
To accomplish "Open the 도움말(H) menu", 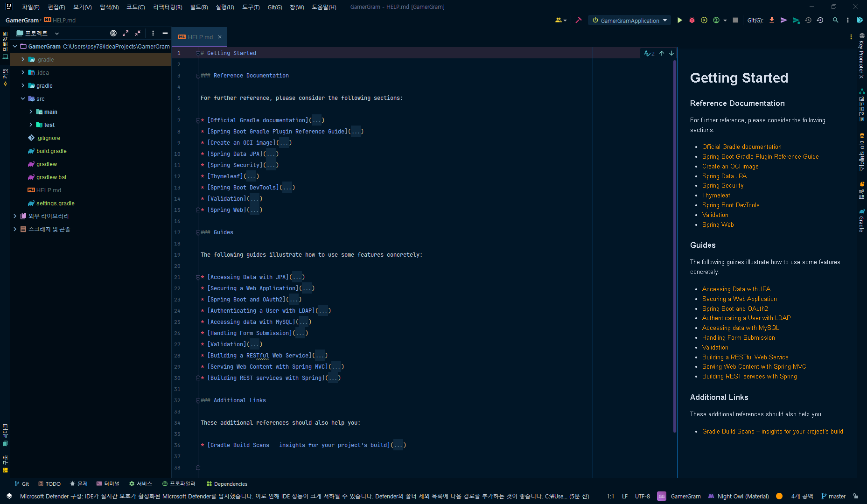I will pos(324,7).
